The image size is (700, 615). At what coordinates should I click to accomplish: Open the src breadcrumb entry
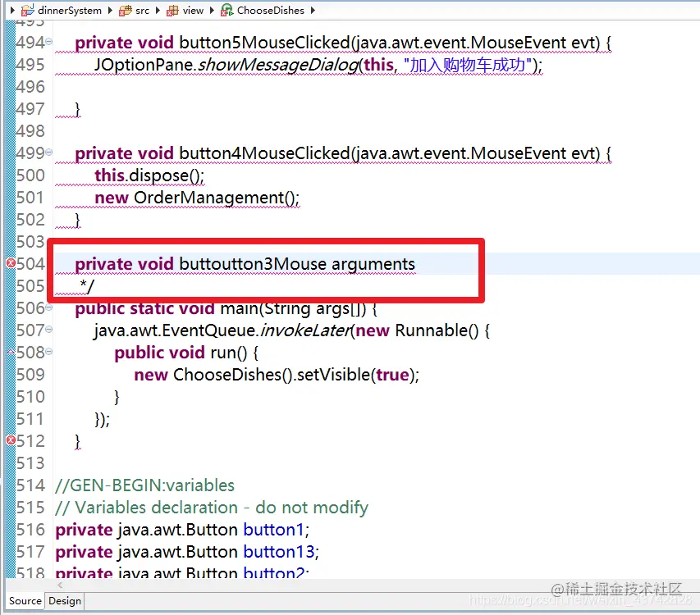pos(143,11)
